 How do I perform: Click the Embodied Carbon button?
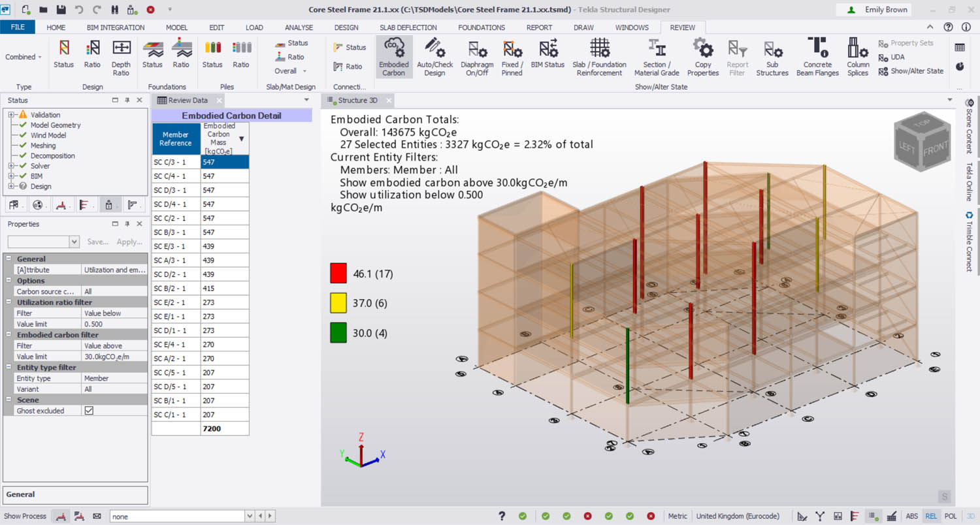tap(394, 57)
